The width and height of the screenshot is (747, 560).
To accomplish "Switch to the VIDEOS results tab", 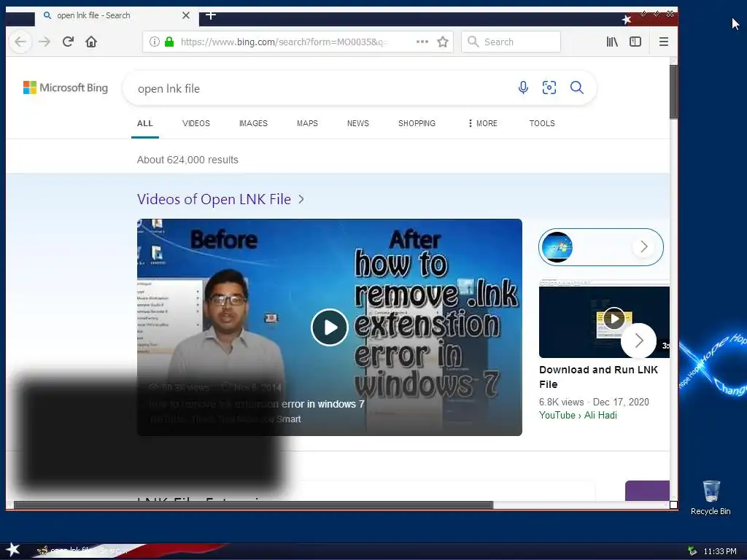I will [196, 123].
